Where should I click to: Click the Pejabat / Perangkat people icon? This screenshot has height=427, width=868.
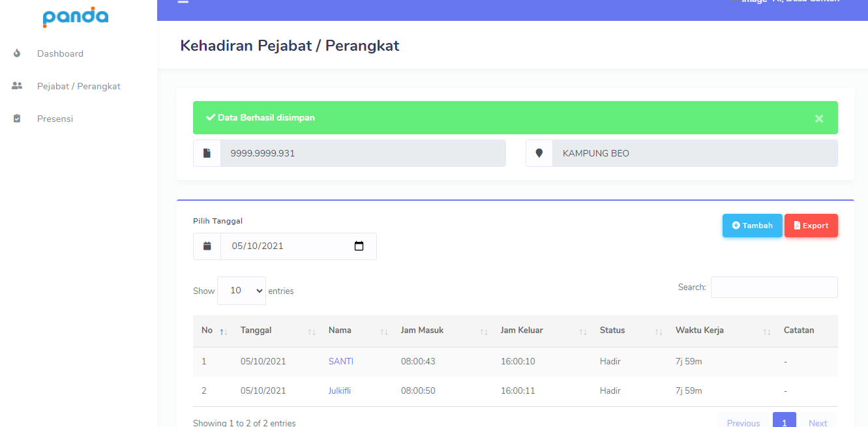click(17, 86)
